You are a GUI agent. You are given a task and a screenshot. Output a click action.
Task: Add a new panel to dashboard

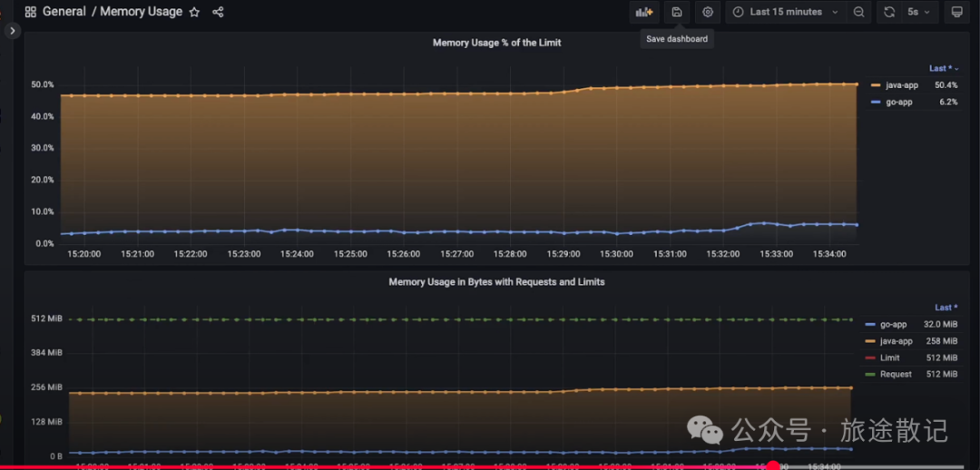click(x=643, y=12)
